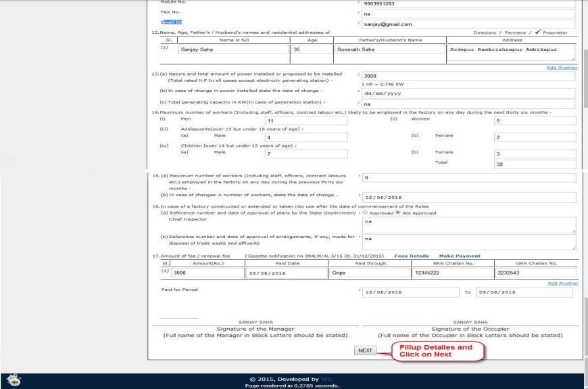Click Father's/Husband's Name field Somnath Saha

pyautogui.click(x=389, y=49)
